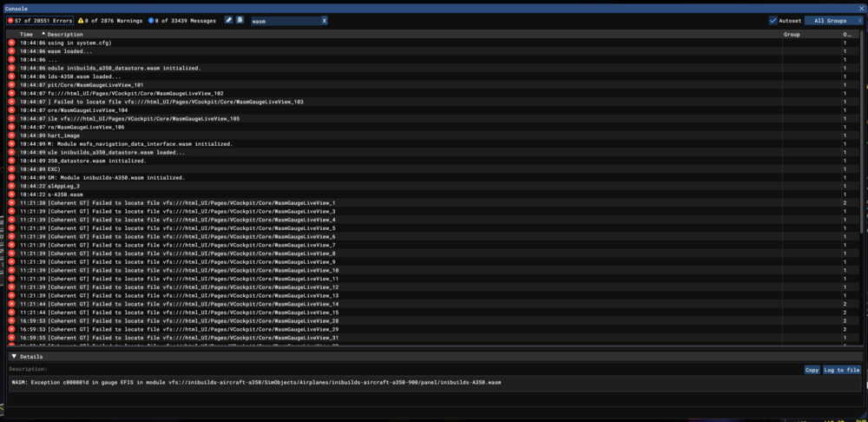This screenshot has height=422, width=868.
Task: Click the Log to file button
Action: (841, 370)
